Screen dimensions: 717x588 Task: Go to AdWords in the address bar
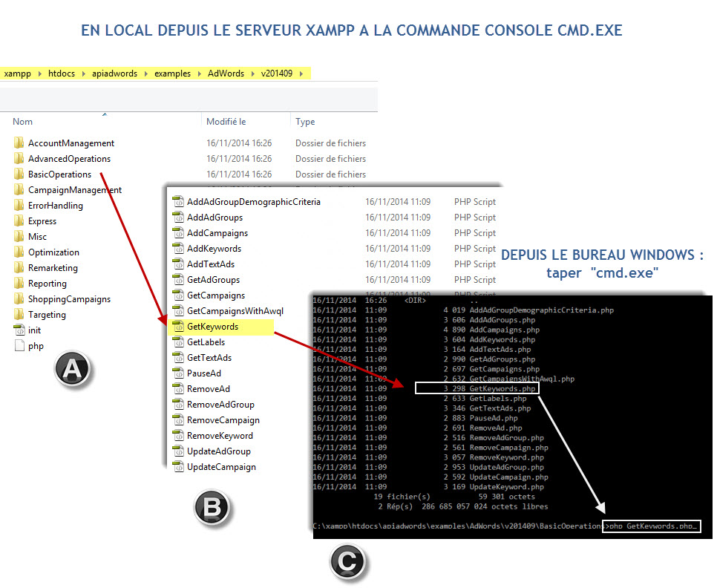coord(226,73)
